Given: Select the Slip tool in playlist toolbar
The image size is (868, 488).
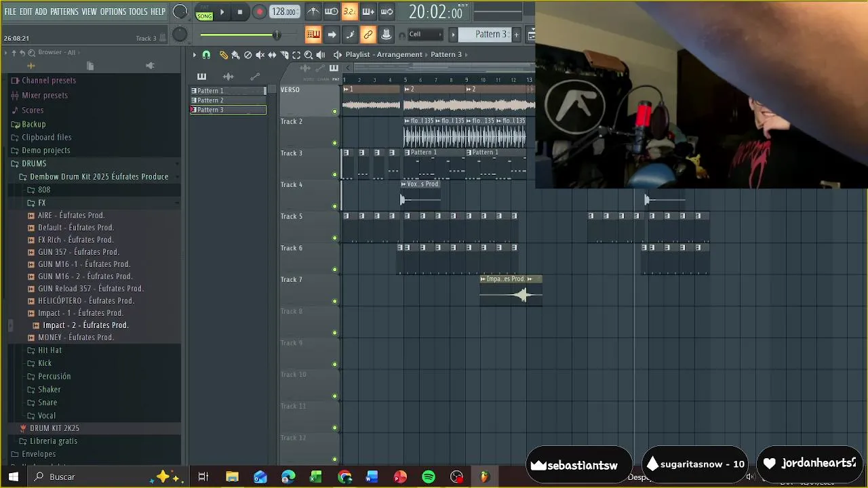Looking at the screenshot, I should point(272,55).
